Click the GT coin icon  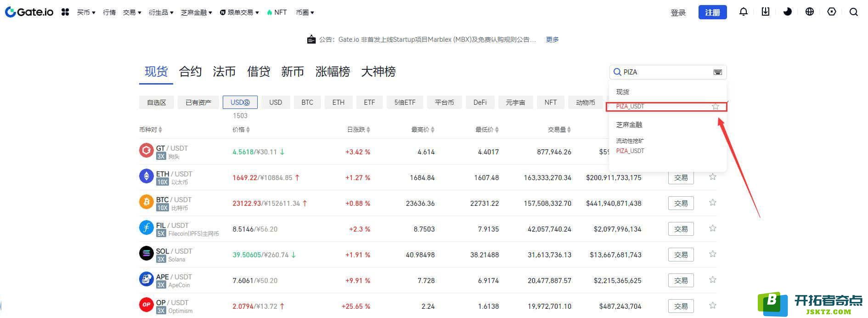pyautogui.click(x=147, y=150)
